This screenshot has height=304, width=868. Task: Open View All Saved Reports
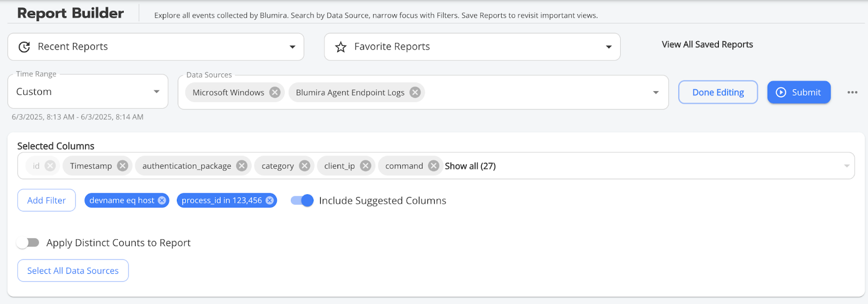point(707,45)
